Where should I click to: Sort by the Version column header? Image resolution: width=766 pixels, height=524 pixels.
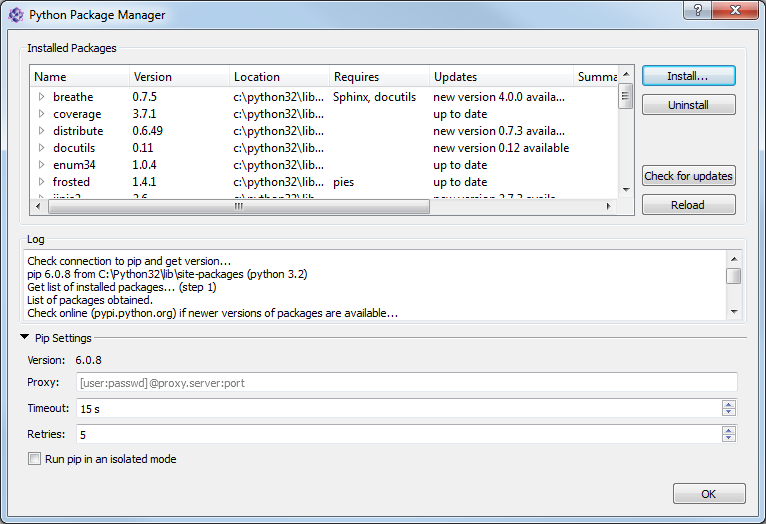180,77
